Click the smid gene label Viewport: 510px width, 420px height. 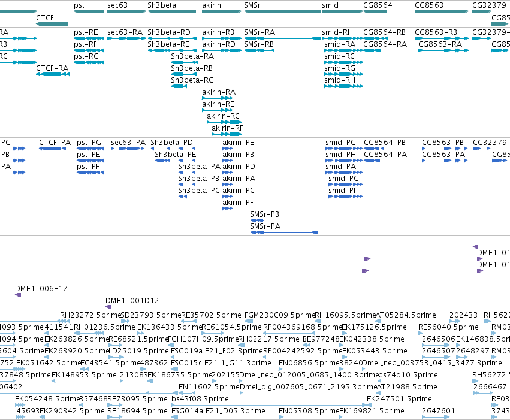point(330,5)
